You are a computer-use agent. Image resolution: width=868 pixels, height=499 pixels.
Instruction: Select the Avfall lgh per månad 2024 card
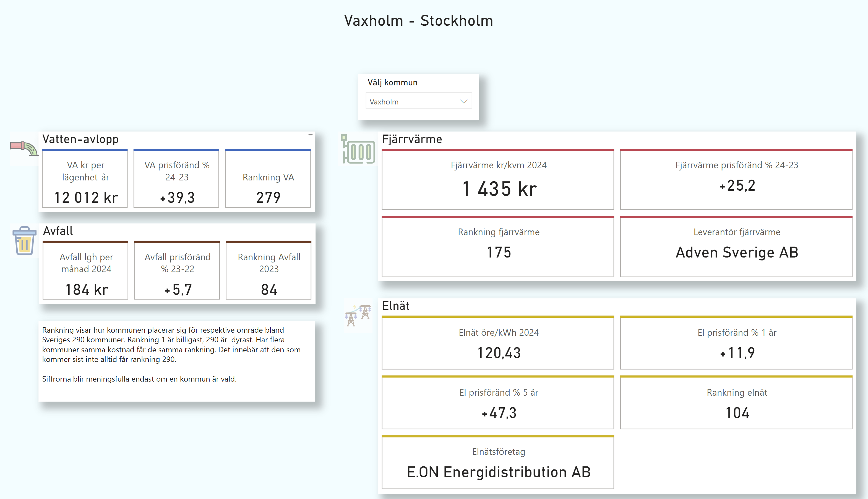point(86,271)
